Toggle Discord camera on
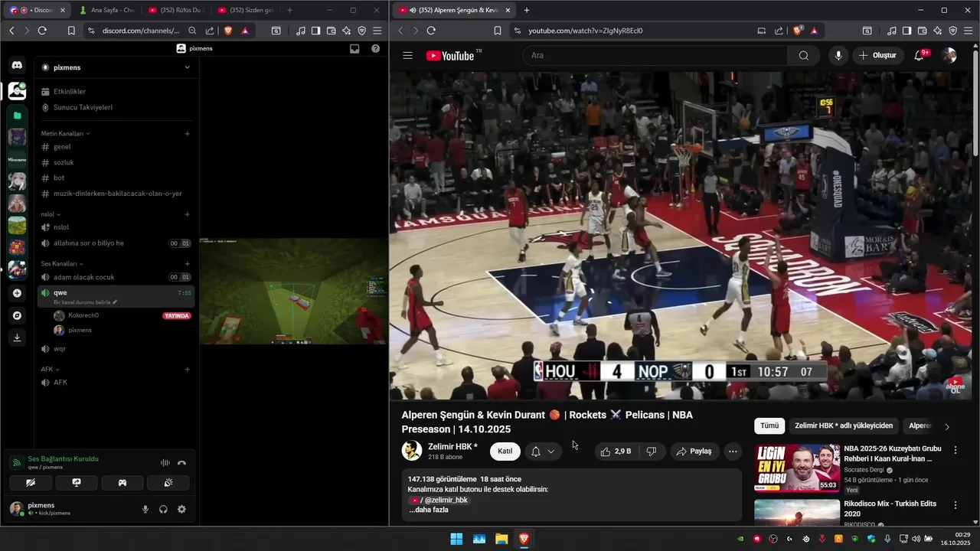This screenshot has height=551, width=980. [x=31, y=483]
